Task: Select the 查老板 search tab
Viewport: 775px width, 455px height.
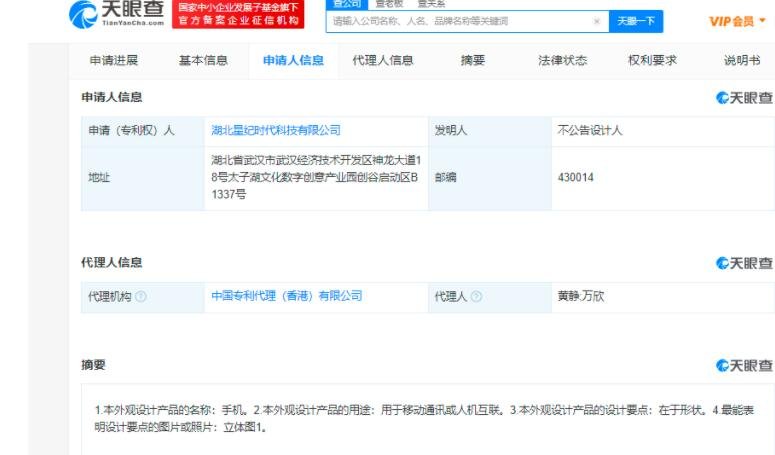Action: 389,4
